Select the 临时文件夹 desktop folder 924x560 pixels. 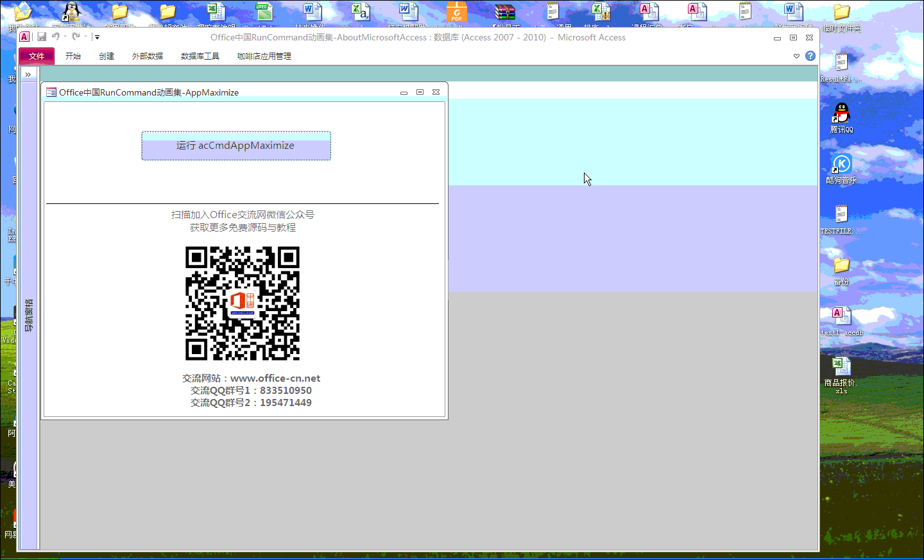pos(841,17)
